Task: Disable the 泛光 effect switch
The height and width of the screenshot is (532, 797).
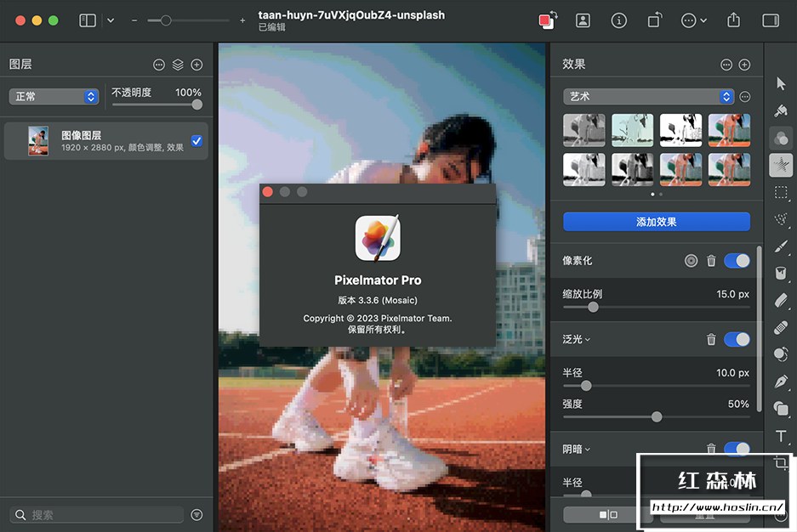Action: tap(737, 339)
